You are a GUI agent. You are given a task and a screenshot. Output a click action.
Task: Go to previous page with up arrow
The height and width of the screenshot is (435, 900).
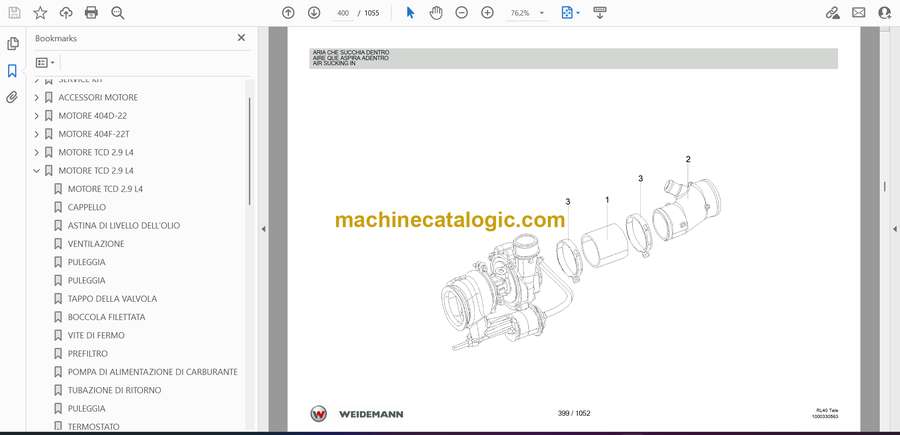(288, 13)
